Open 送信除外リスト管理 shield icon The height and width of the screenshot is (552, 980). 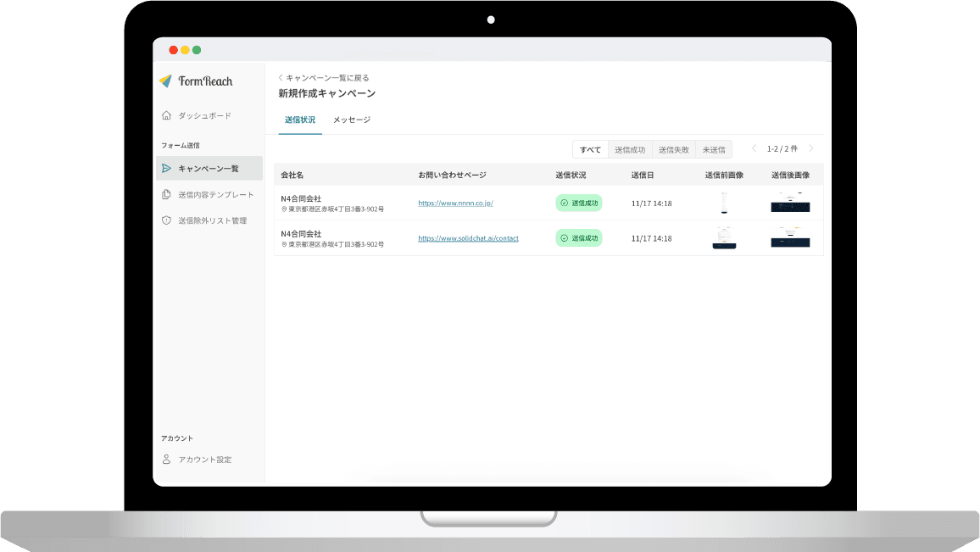pos(166,220)
